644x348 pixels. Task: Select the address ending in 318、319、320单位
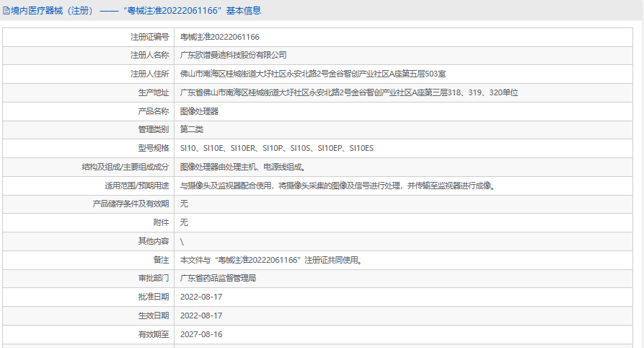point(349,92)
